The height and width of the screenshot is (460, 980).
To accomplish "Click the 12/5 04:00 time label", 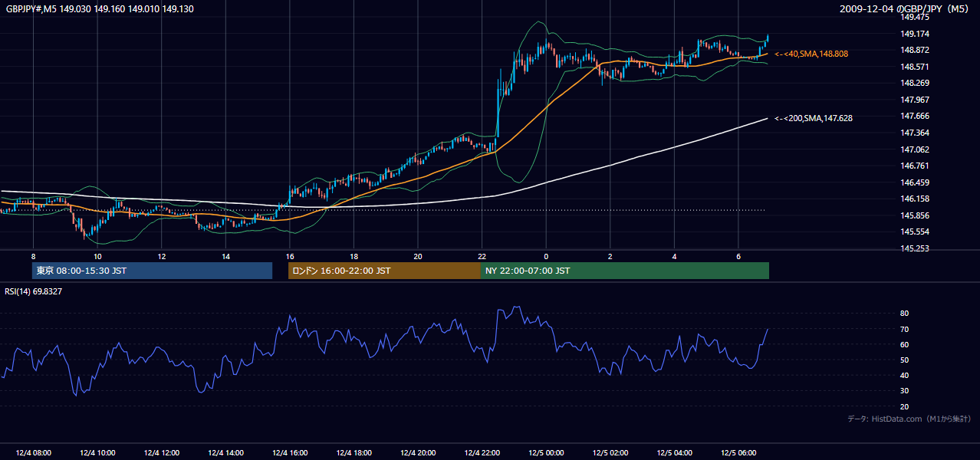I will [x=675, y=452].
